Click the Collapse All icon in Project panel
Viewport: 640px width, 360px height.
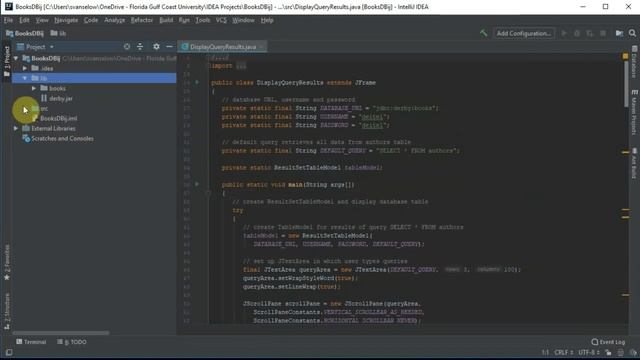tap(140, 47)
